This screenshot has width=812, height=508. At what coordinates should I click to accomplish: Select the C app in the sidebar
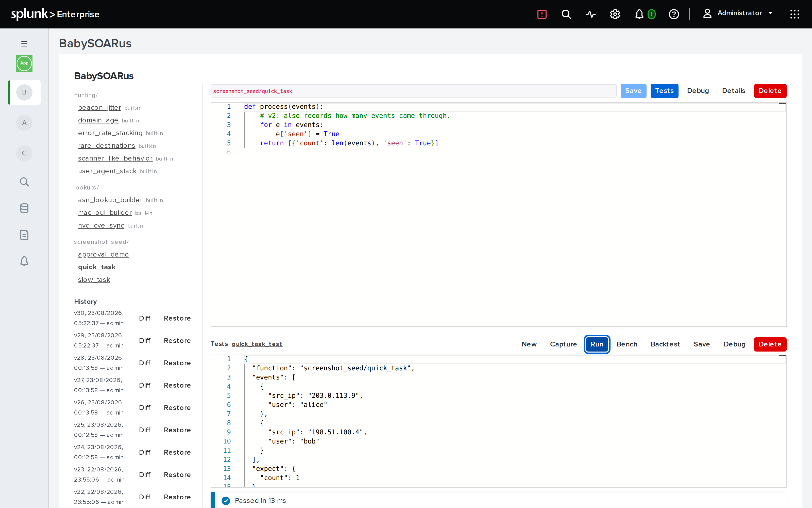(24, 153)
